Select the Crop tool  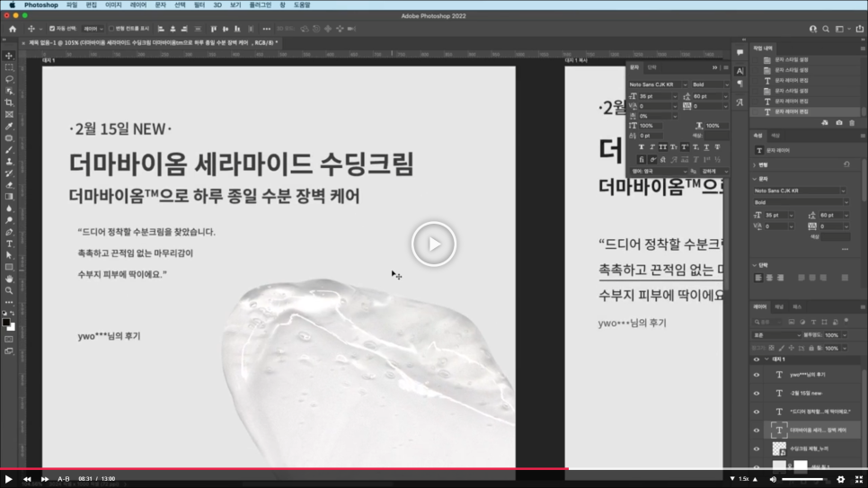pos(9,102)
